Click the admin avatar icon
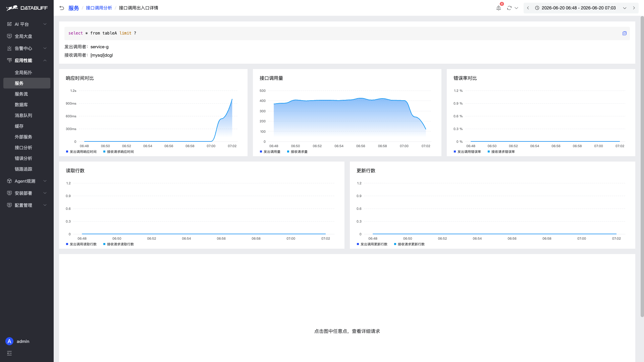This screenshot has height=362, width=644. 9,341
